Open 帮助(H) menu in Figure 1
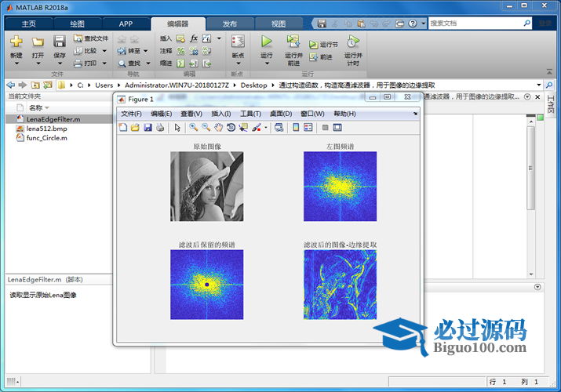 pyautogui.click(x=344, y=114)
